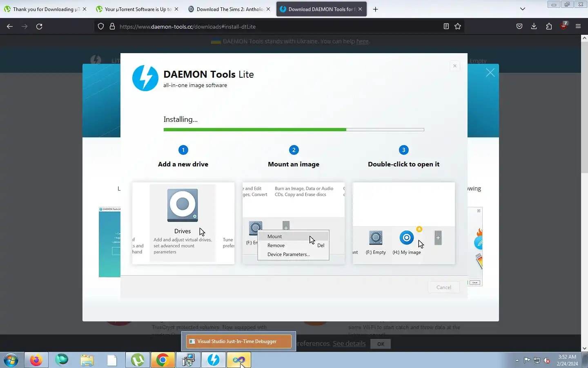The height and width of the screenshot is (368, 588).
Task: Open the extensions puzzle icon
Action: pyautogui.click(x=549, y=26)
